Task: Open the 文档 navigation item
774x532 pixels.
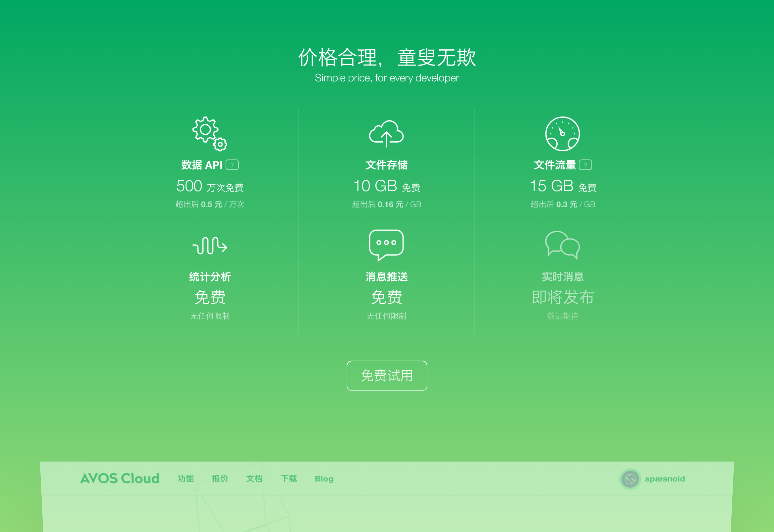Action: click(254, 479)
